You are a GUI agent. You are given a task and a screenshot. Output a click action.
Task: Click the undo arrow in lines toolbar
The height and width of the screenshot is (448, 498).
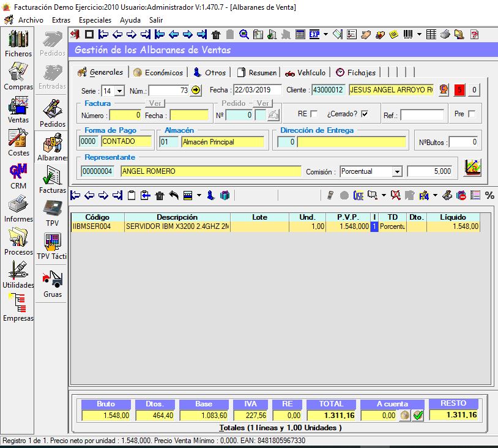[x=173, y=195]
